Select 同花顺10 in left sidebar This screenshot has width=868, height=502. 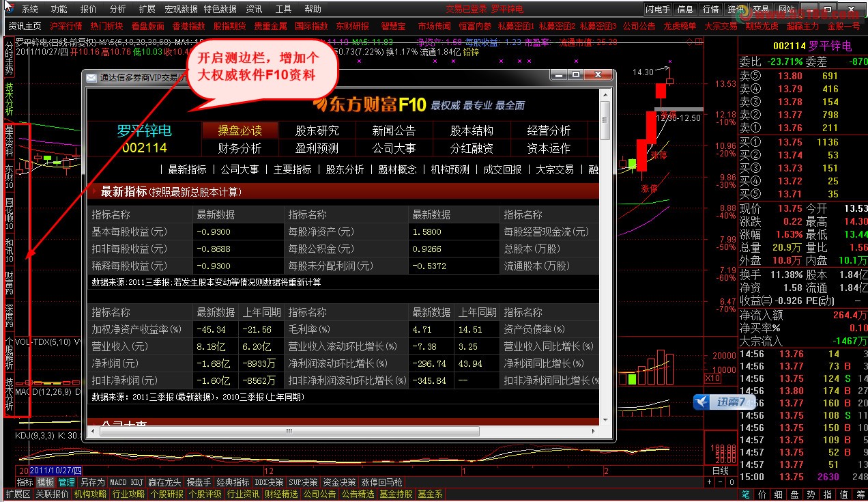tap(10, 213)
